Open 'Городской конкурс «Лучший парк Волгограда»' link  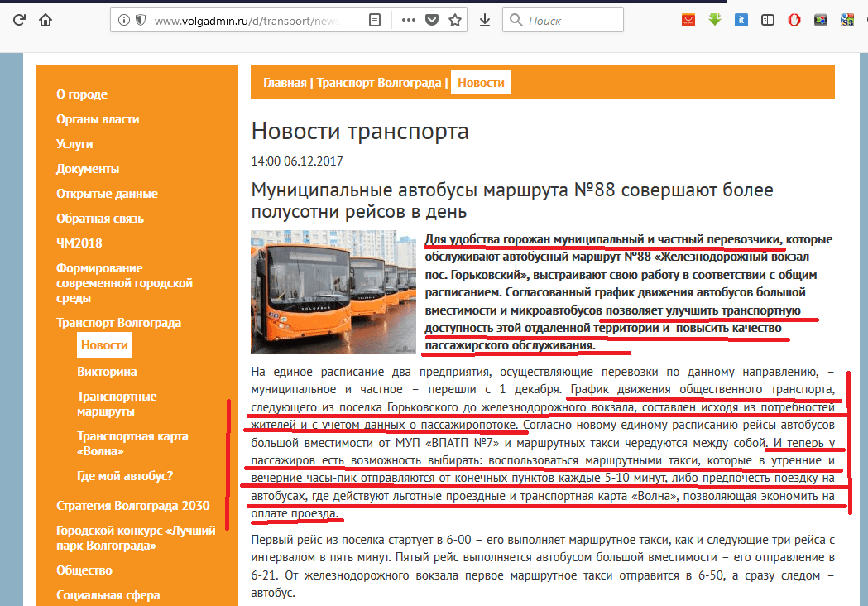(136, 538)
